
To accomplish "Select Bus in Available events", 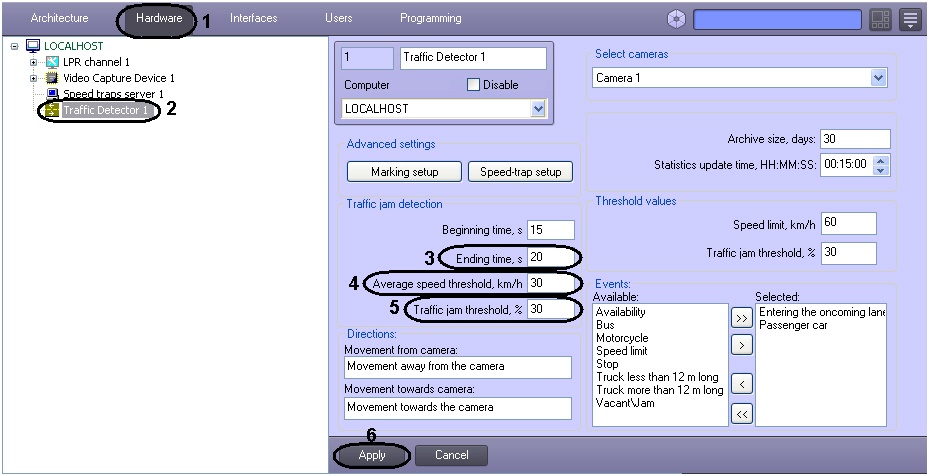I will click(605, 325).
